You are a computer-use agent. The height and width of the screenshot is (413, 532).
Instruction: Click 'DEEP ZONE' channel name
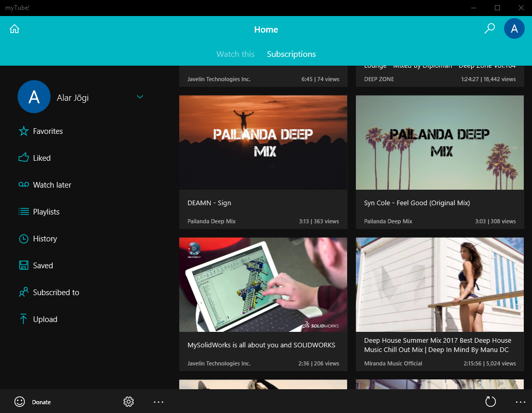(x=379, y=79)
